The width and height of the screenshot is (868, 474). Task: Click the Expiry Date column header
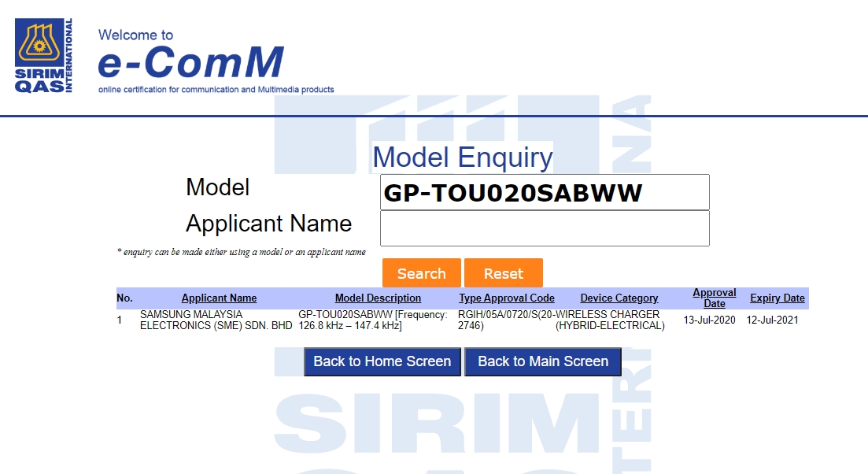pyautogui.click(x=778, y=298)
